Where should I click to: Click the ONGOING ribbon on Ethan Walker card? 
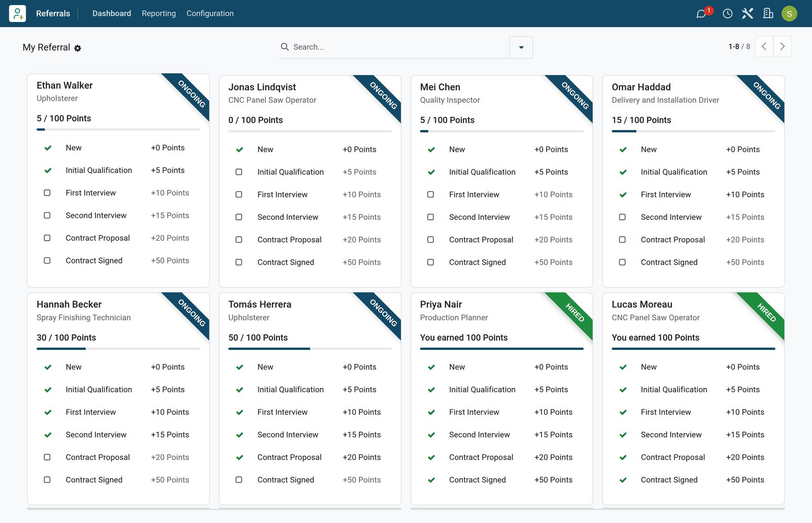191,93
